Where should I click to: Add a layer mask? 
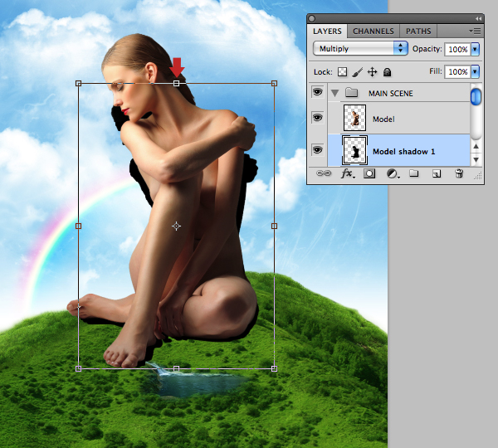pyautogui.click(x=369, y=173)
